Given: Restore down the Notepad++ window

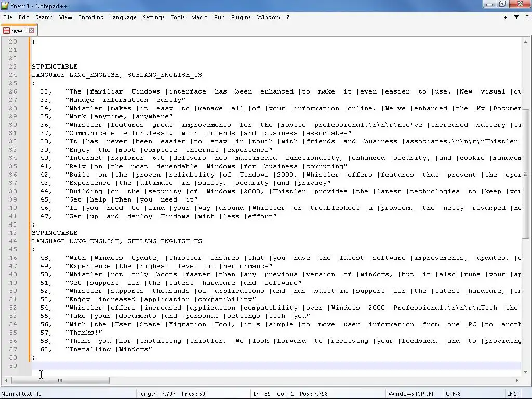Looking at the screenshot, I should [x=502, y=4].
